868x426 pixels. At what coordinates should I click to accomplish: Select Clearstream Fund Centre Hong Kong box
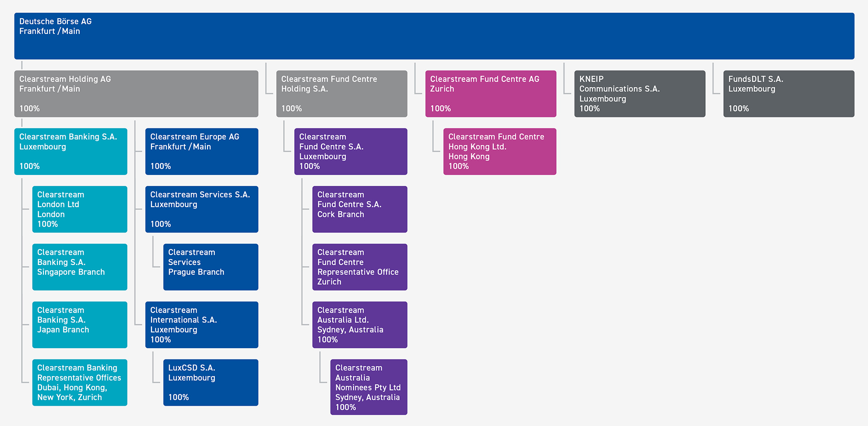(x=500, y=151)
